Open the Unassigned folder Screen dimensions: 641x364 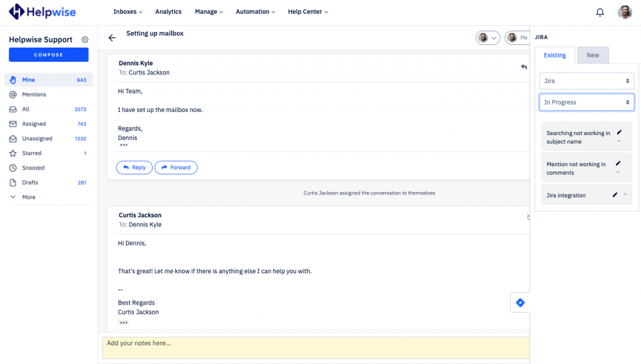[x=49, y=138]
